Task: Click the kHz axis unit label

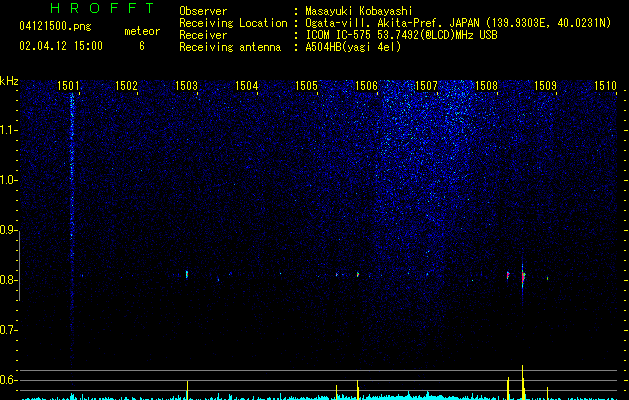Action: [9, 81]
